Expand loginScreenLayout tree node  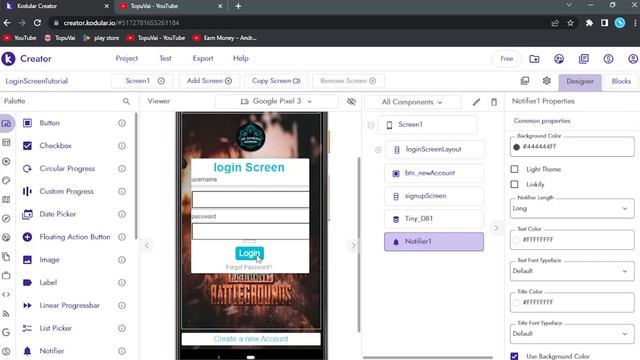(x=378, y=150)
